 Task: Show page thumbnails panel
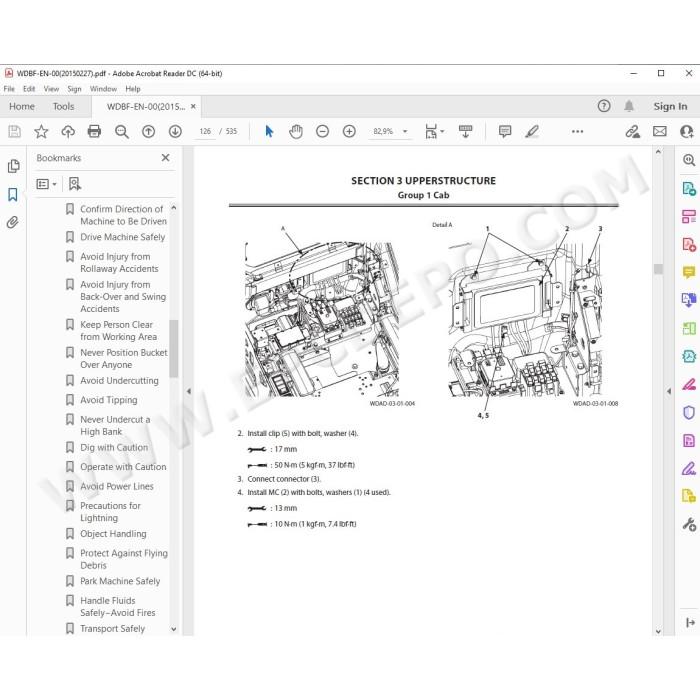(x=13, y=166)
